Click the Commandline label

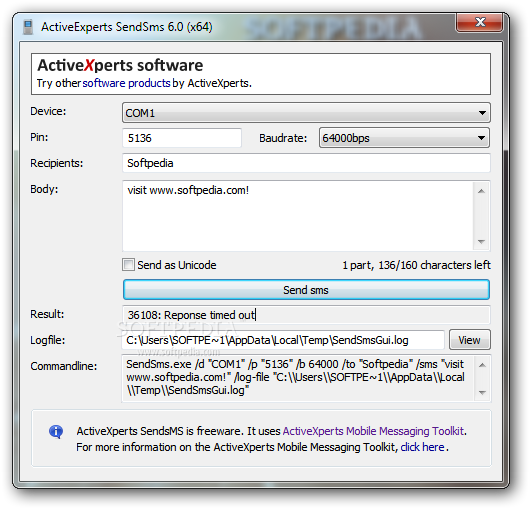[64, 366]
